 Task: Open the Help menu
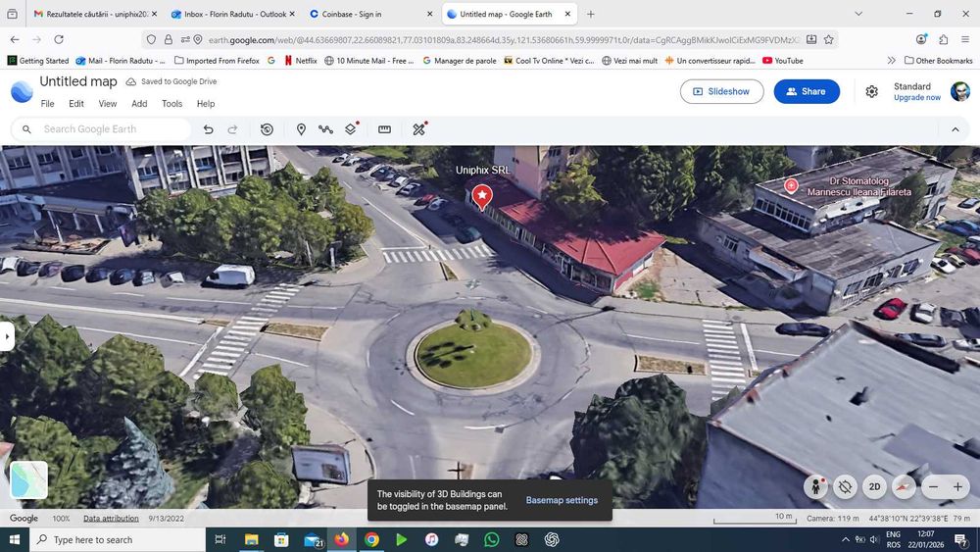pyautogui.click(x=206, y=104)
